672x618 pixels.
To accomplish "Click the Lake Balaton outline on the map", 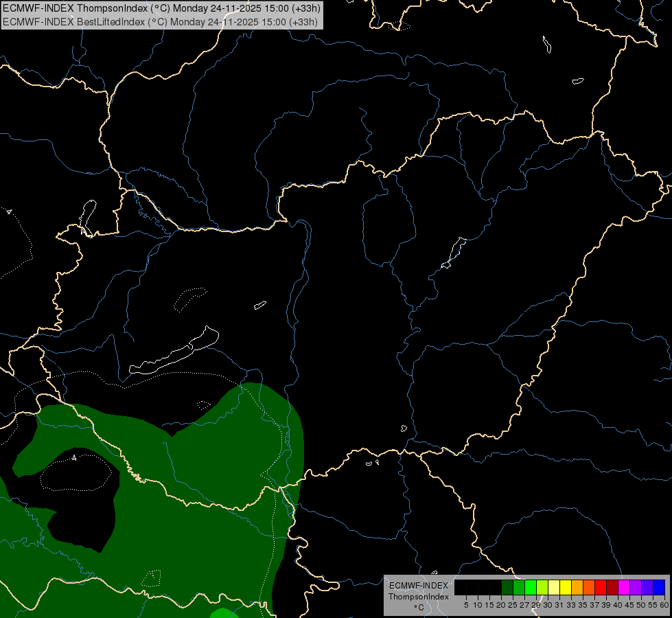I will pos(174,351).
